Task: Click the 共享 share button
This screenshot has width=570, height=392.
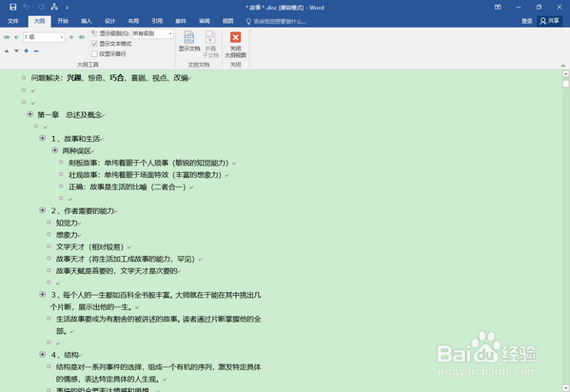Action: [549, 21]
